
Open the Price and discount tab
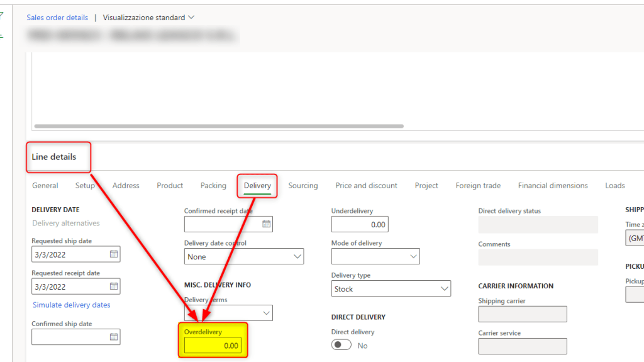coord(366,186)
